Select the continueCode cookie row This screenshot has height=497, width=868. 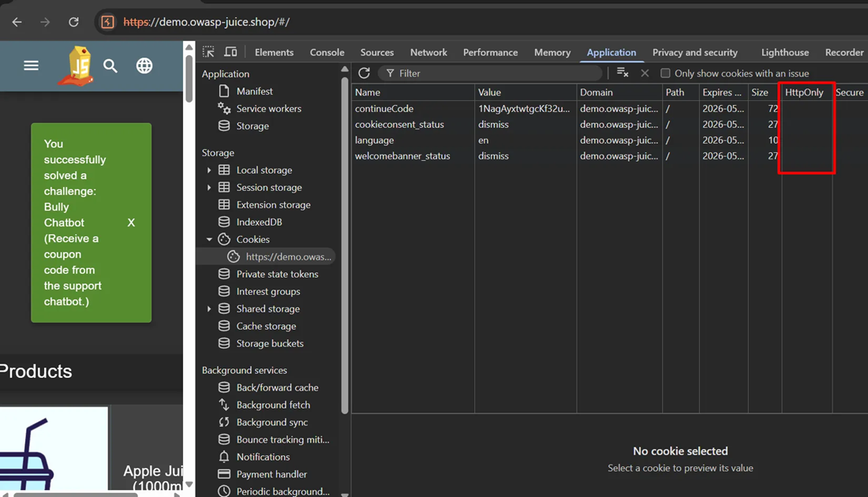(609, 109)
